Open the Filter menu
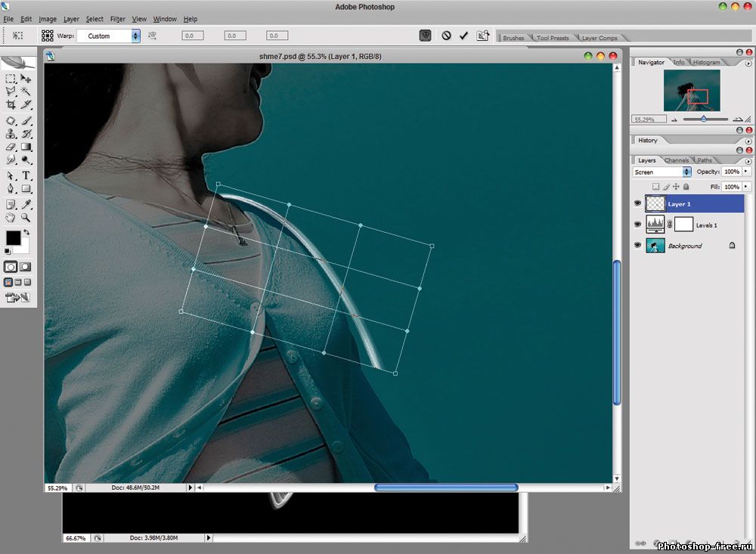 coord(117,19)
